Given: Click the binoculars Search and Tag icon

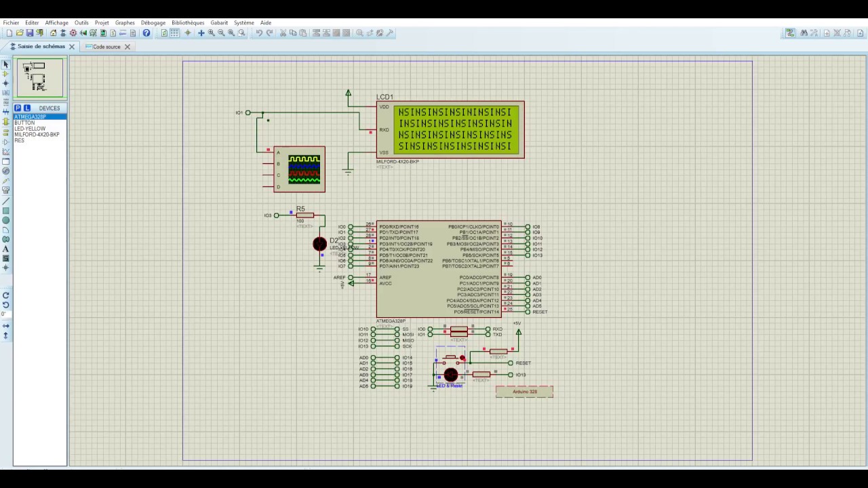Looking at the screenshot, I should click(x=804, y=33).
